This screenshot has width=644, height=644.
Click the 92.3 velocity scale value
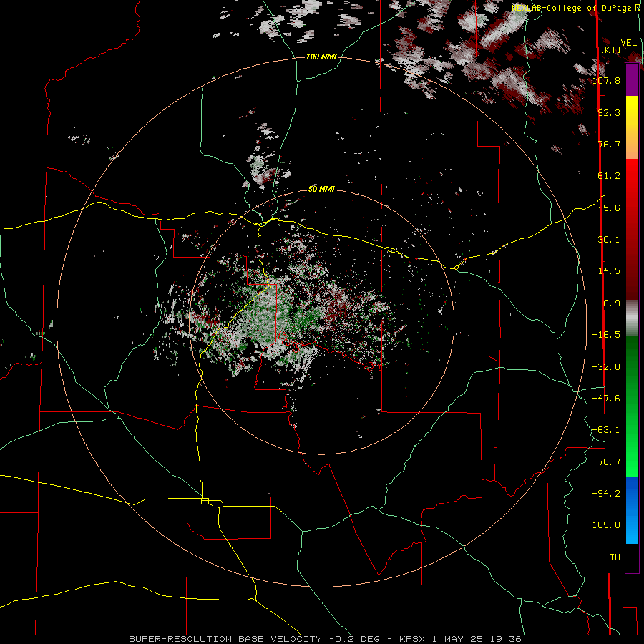(609, 112)
